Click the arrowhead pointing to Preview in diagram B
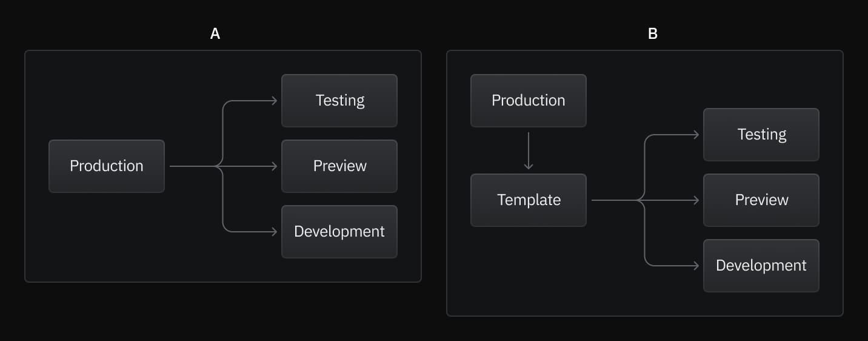Viewport: 868px width, 341px height. pyautogui.click(x=696, y=200)
